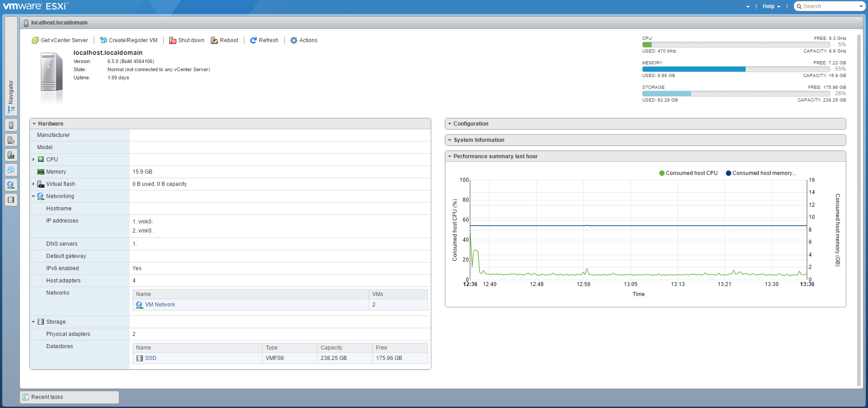Open the Storage sidebar icon
Screen dimensions: 868x408
click(11, 200)
